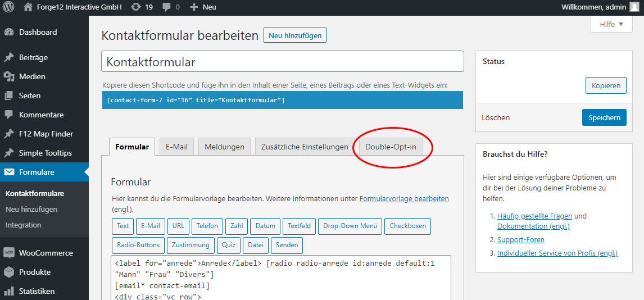Expand the Hilfe dropdown
644x300 pixels.
(x=611, y=24)
